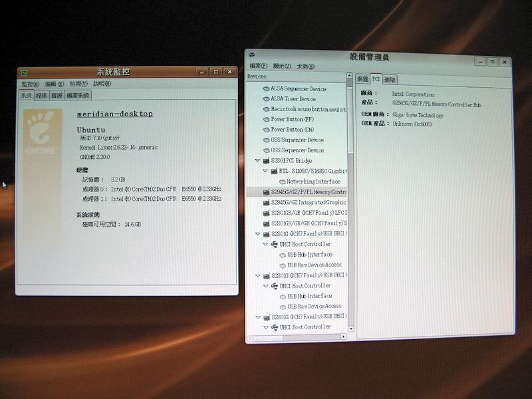Open the 說明(H) menu in System Monitor
This screenshot has height=399, width=532.
(x=102, y=83)
